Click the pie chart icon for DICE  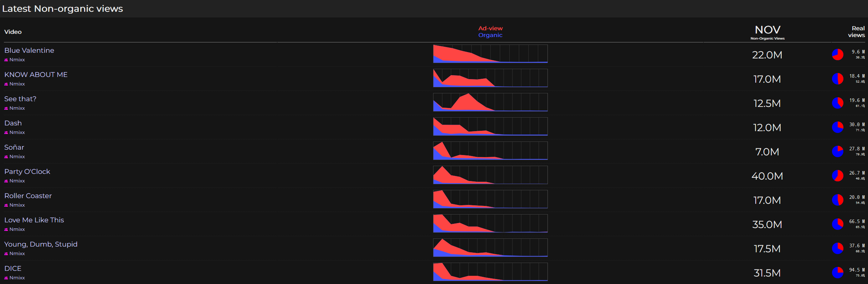tap(838, 273)
